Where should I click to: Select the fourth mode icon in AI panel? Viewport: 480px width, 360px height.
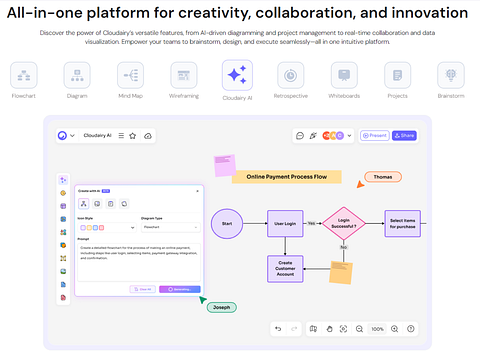tap(124, 204)
